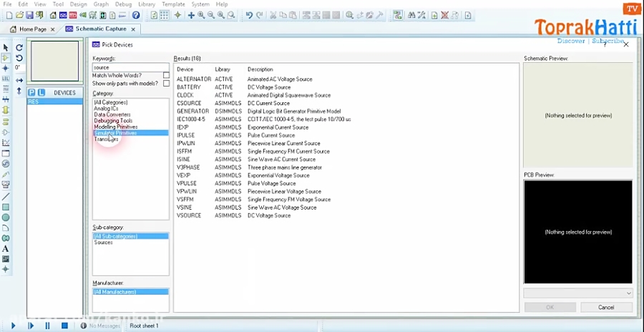Image resolution: width=644 pixels, height=332 pixels.
Task: Select the text script 'A' tool
Action: 6,248
